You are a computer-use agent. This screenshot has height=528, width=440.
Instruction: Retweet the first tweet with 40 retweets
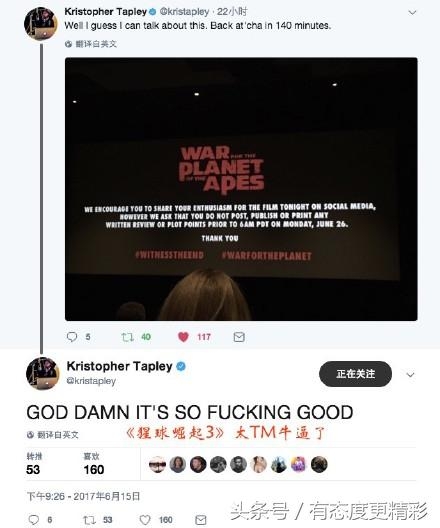pos(128,337)
